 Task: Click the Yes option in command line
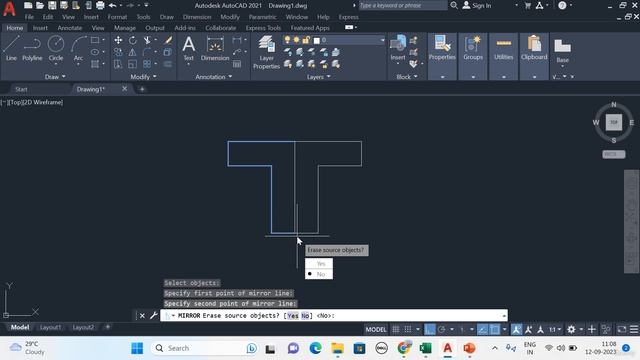[293, 316]
